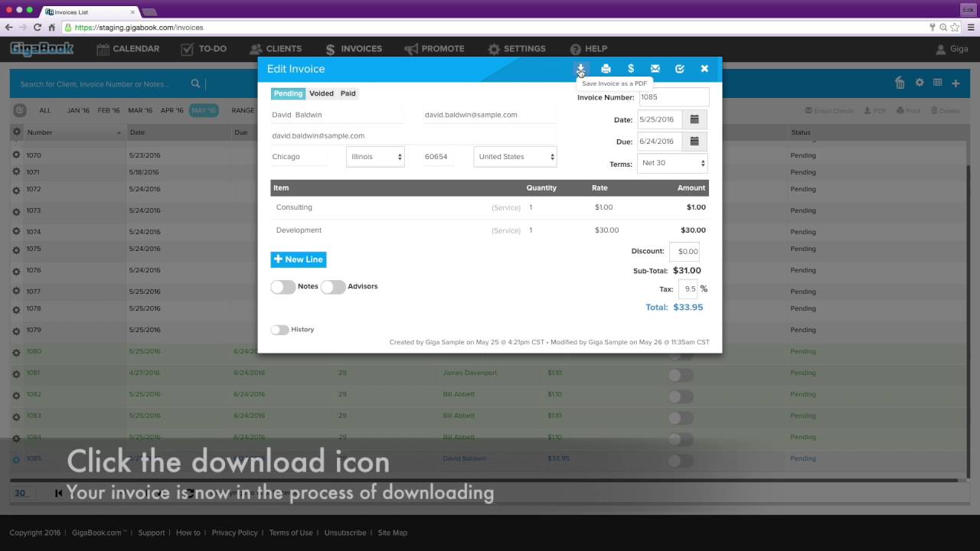Open the To-Do menu
This screenshot has height=551, width=980.
pyautogui.click(x=204, y=49)
